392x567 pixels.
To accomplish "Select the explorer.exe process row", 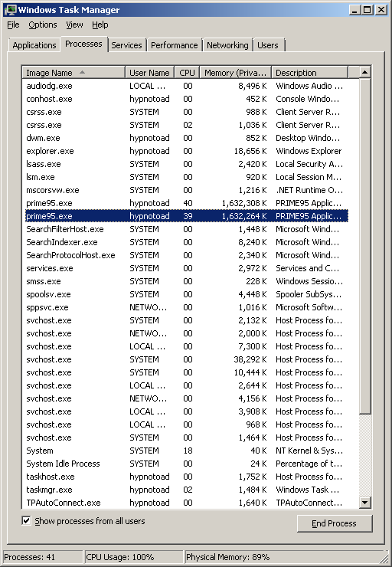I will point(186,151).
